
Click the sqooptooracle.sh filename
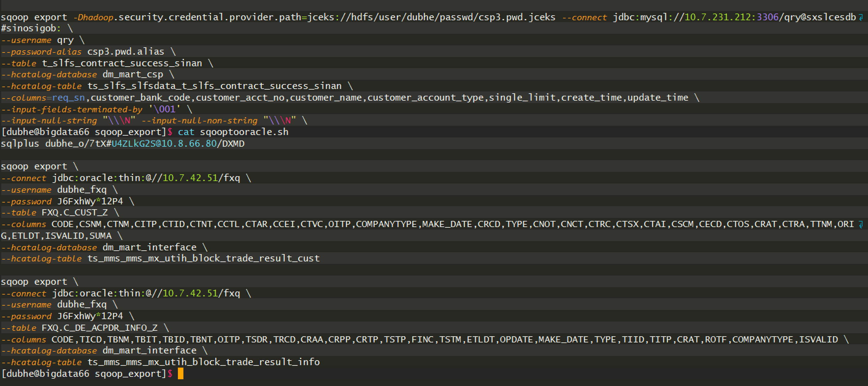[x=244, y=132]
